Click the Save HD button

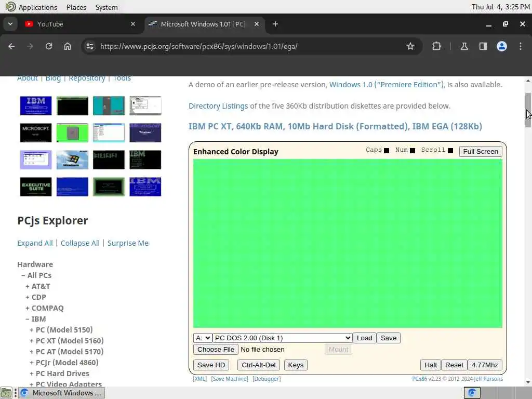(x=211, y=365)
